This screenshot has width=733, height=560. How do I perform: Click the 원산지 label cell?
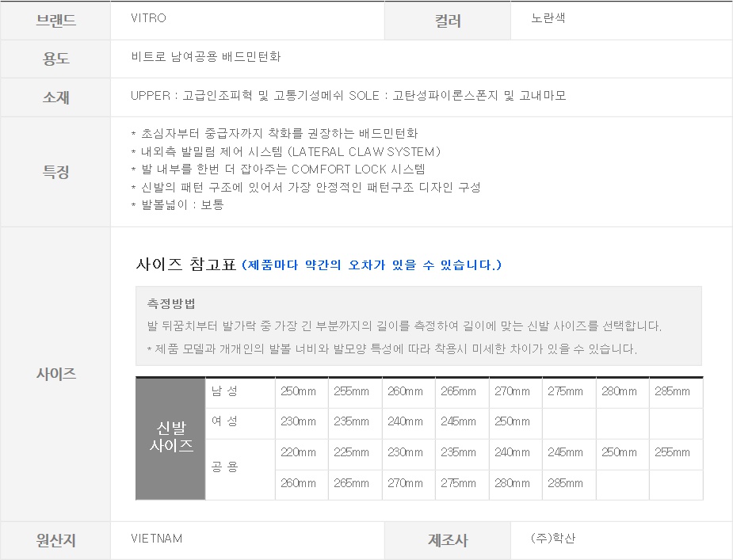click(55, 541)
